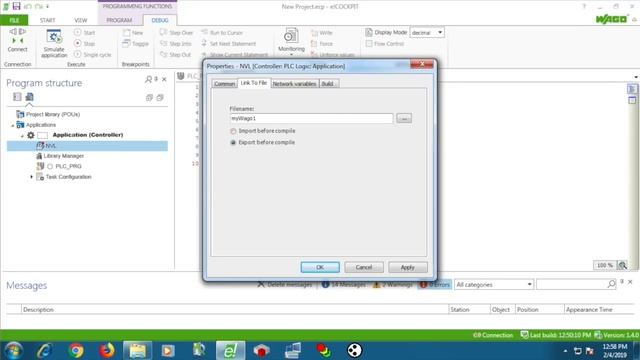Open the Display Mode decimal combo box
Screen dimensions: 640x360
427,32
